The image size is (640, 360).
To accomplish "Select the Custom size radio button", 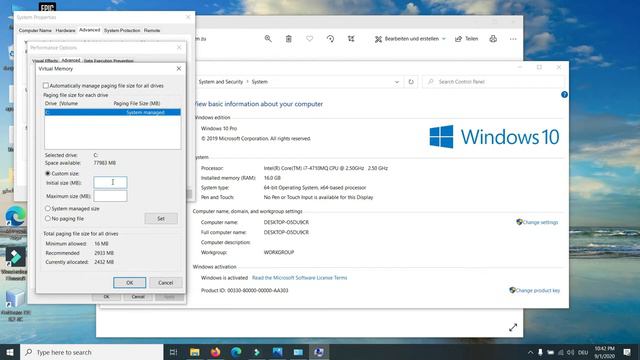I will point(48,173).
